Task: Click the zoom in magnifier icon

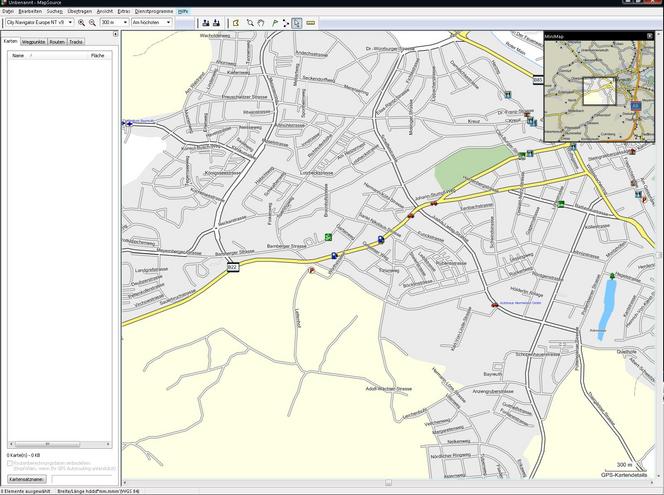Action: coord(82,22)
